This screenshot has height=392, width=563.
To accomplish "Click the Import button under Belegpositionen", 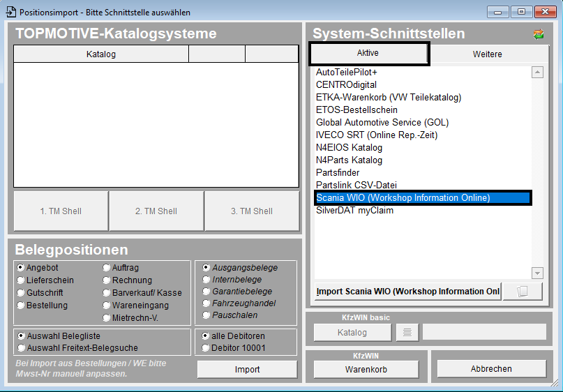I will [247, 370].
